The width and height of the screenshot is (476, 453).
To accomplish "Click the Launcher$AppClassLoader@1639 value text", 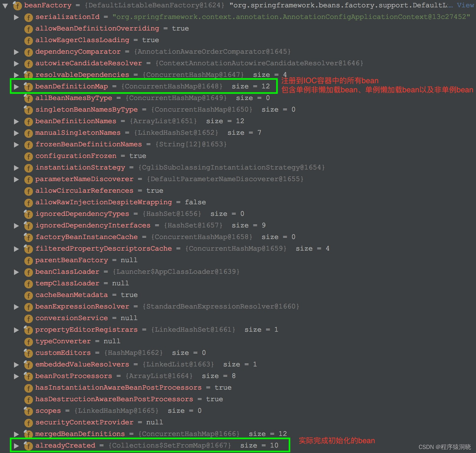I will pos(176,272).
